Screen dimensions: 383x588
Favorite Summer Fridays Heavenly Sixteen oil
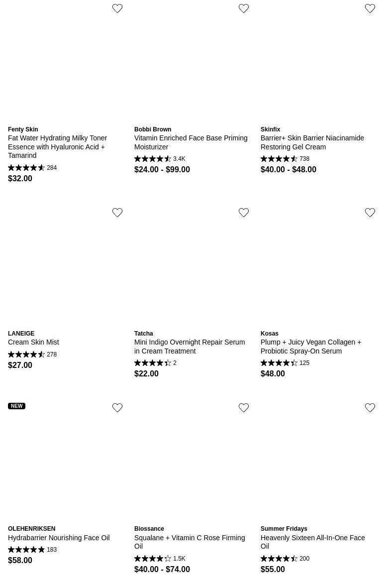pyautogui.click(x=370, y=408)
